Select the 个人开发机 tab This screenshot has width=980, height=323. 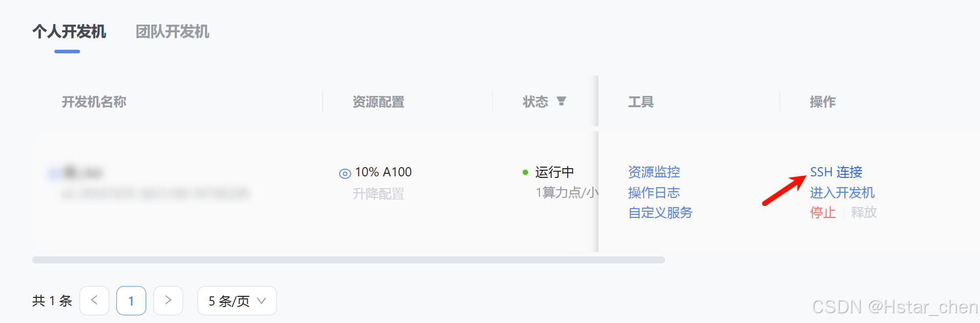point(70,32)
